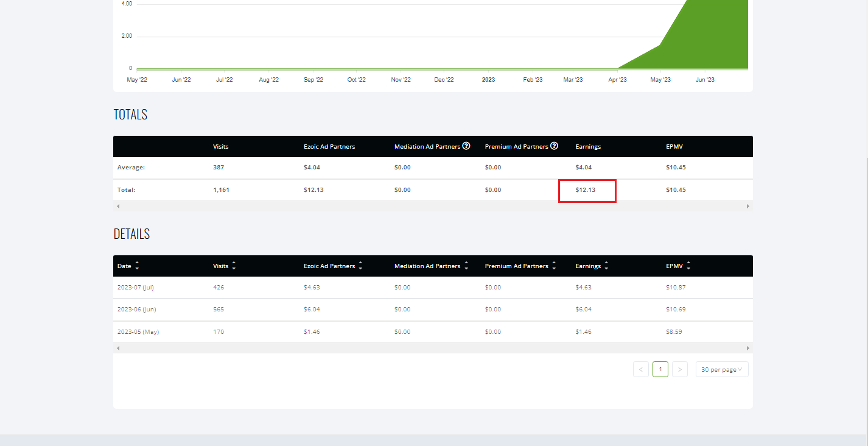Click the 170 visits value

tap(219, 332)
